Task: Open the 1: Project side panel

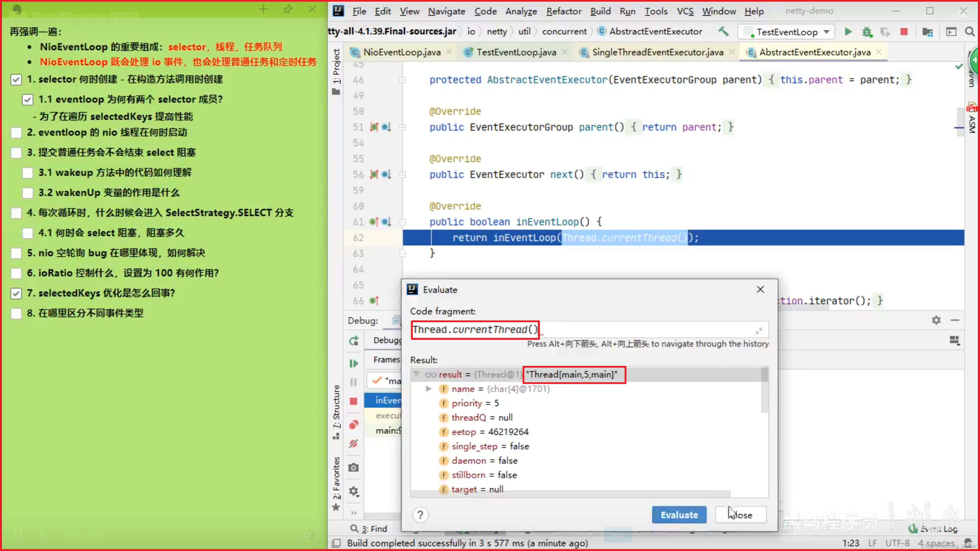Action: [336, 71]
